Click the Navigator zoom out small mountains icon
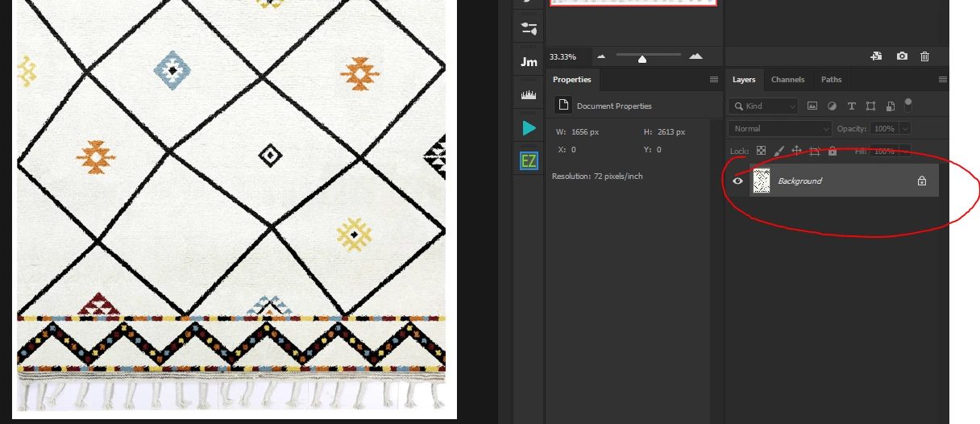This screenshot has width=980, height=424. (600, 56)
